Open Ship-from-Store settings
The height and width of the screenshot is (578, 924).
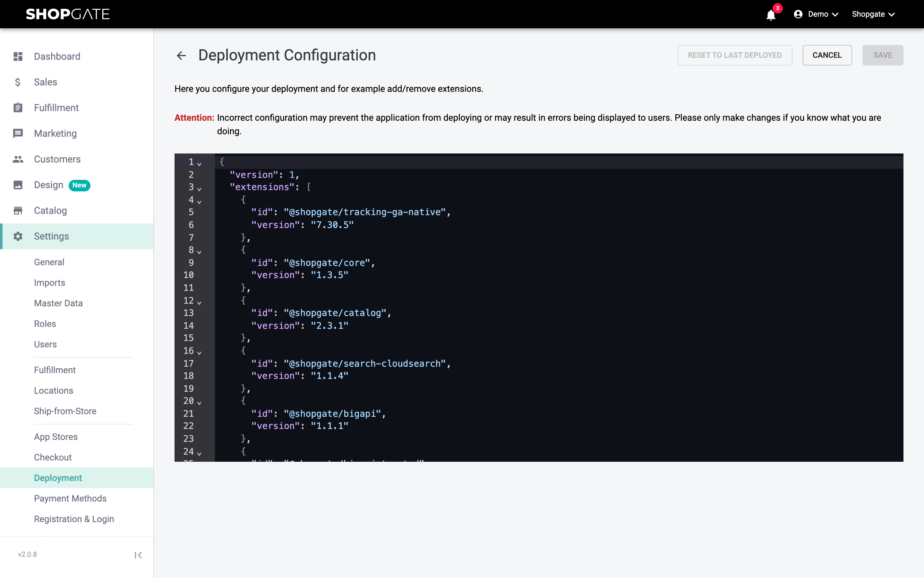point(65,411)
